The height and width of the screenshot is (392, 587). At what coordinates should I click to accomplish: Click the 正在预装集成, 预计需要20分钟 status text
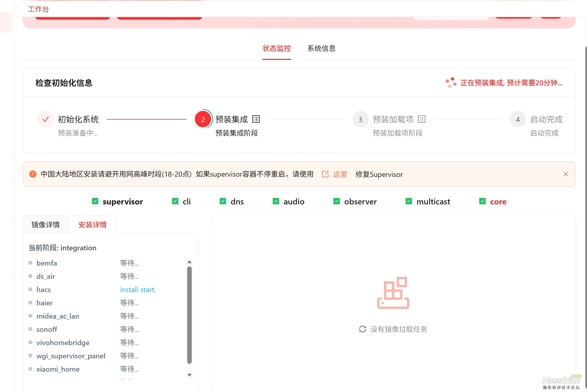pos(512,83)
